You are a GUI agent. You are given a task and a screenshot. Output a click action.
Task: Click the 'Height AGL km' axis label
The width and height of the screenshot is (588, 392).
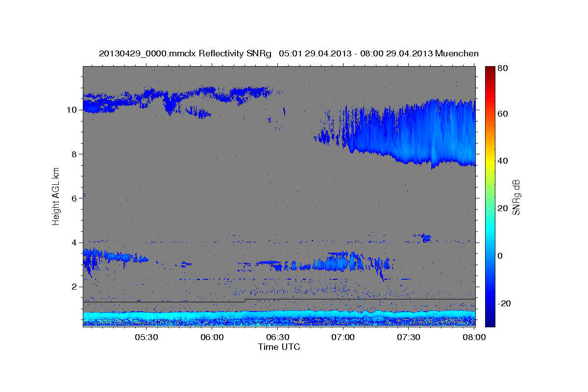(x=56, y=196)
